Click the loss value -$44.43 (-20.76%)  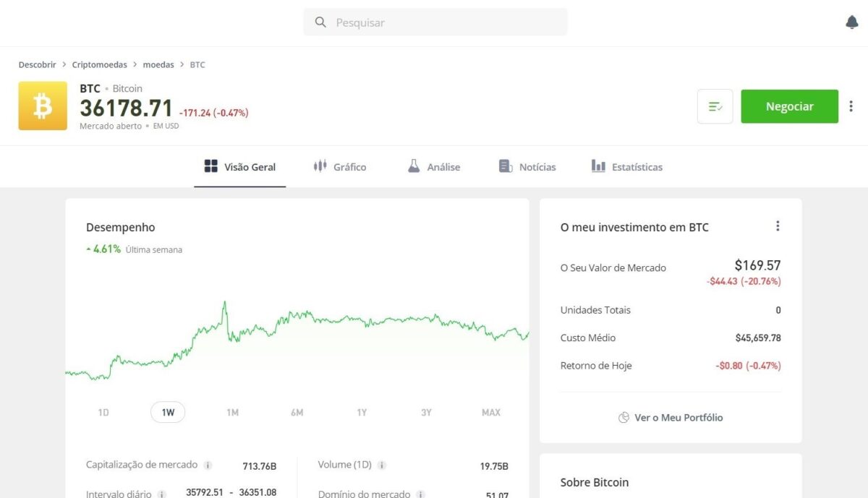click(744, 281)
